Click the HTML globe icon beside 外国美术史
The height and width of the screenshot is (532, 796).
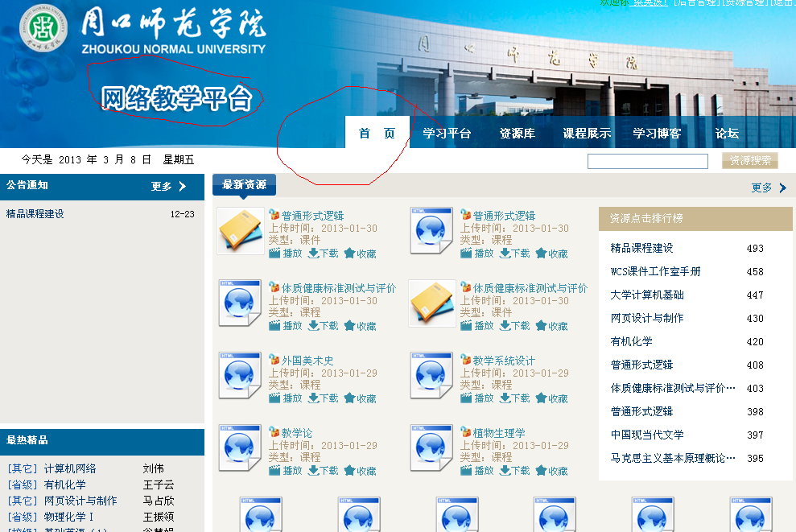click(240, 376)
